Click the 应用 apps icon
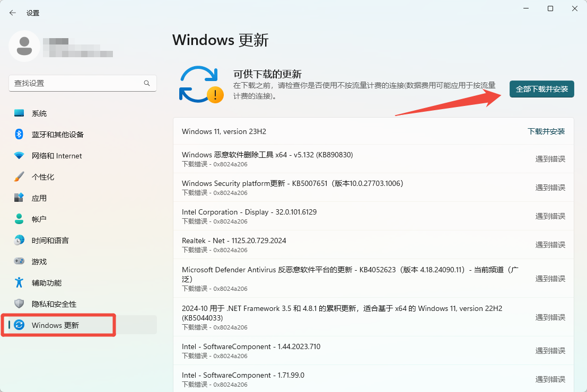Image resolution: width=587 pixels, height=392 pixels. coord(19,198)
